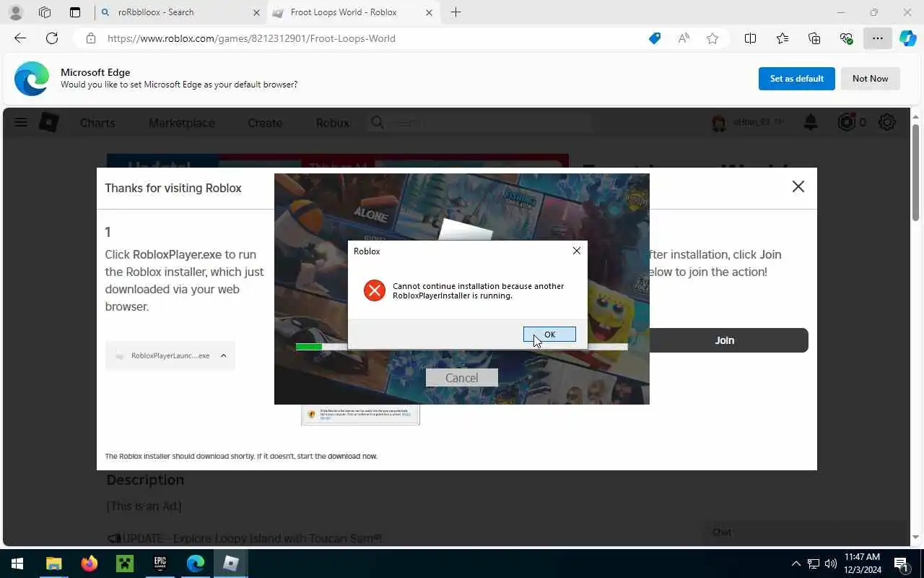The image size is (924, 578).
Task: View site information lock icon
Action: pyautogui.click(x=90, y=38)
